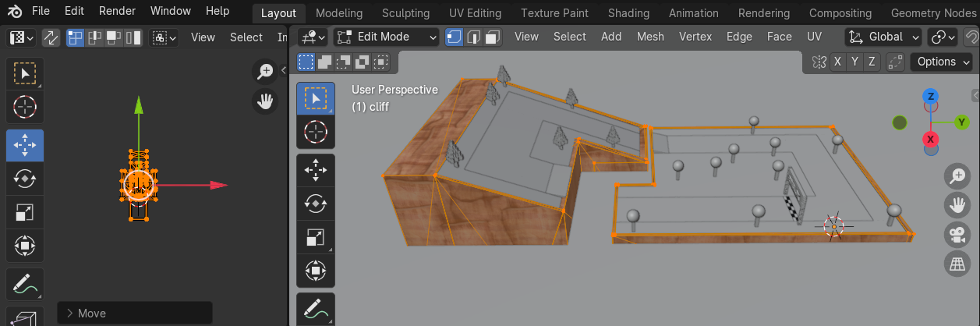Choose 3D viewport Annotate tool
Screen dimensions: 980x326
click(x=316, y=309)
